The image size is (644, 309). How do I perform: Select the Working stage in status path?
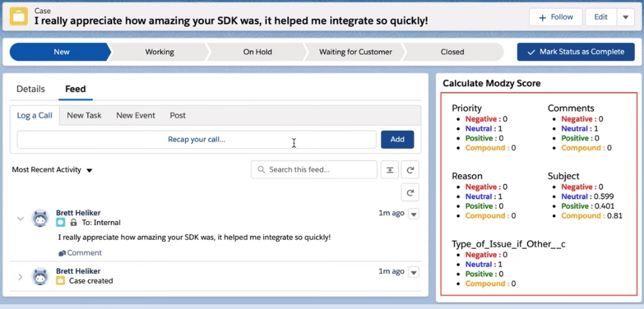click(159, 52)
